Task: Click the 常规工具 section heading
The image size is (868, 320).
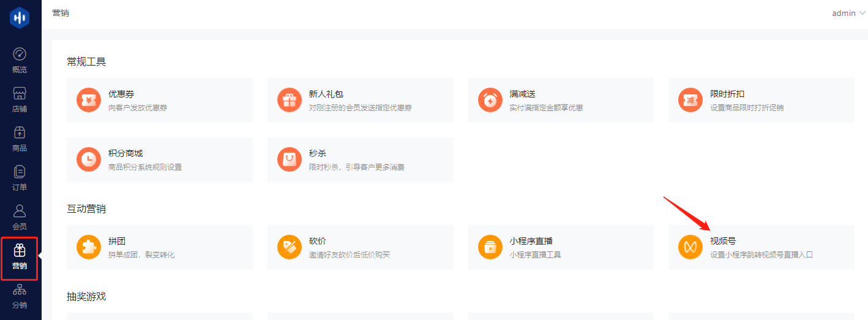Action: coord(86,61)
